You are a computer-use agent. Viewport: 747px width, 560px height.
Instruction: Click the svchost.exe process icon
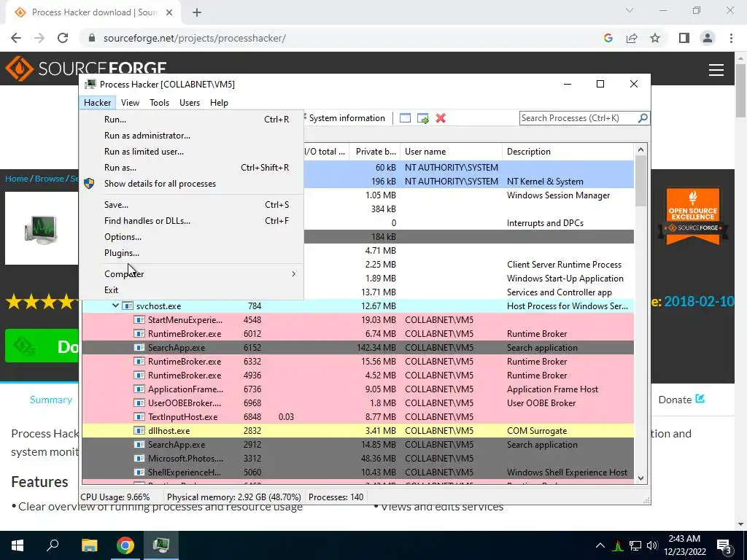(x=128, y=306)
